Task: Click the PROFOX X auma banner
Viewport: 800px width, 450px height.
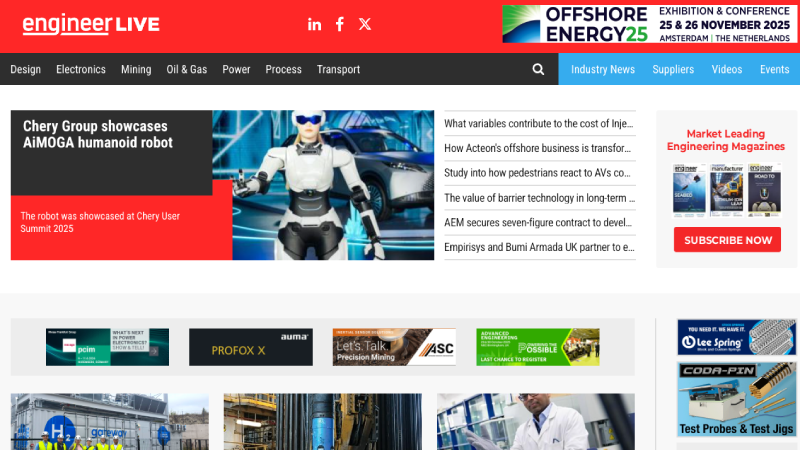Action: pos(250,347)
